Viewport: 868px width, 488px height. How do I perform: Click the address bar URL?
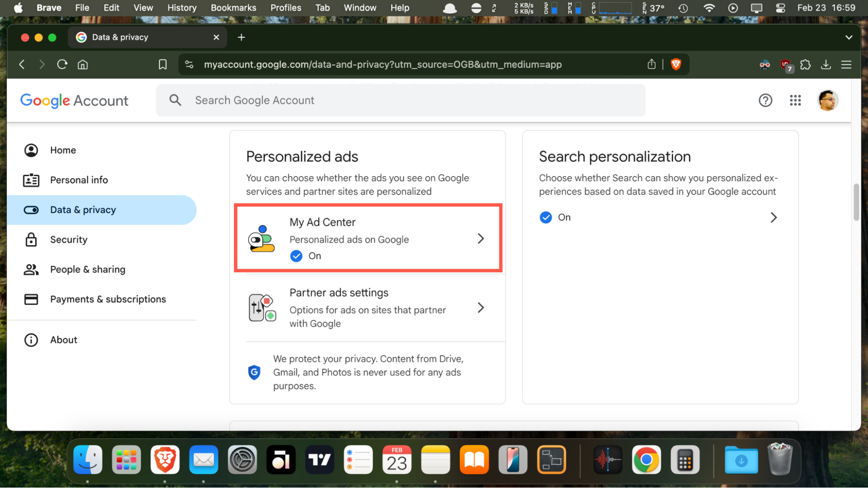pos(383,64)
